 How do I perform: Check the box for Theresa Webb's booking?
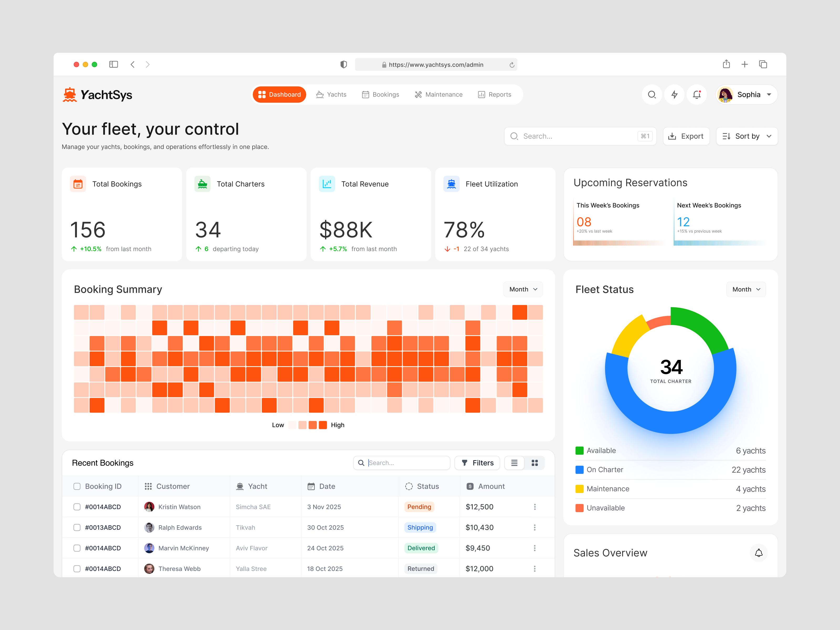coord(77,569)
